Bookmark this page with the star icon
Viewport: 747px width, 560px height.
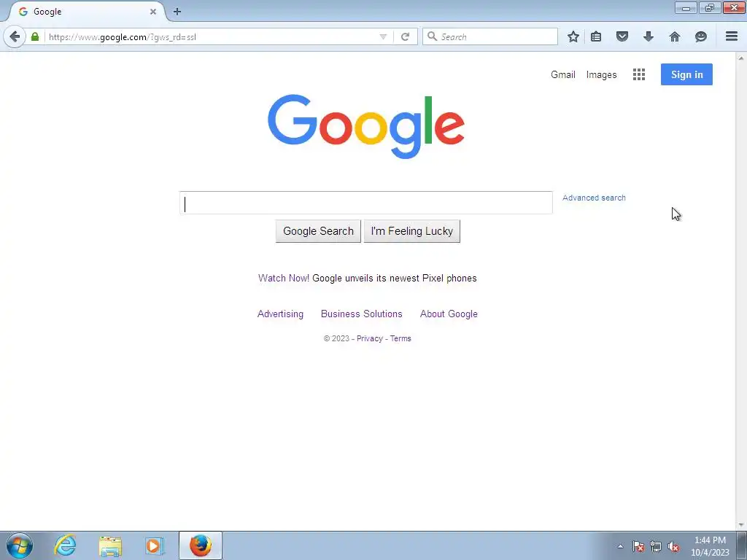click(x=573, y=36)
